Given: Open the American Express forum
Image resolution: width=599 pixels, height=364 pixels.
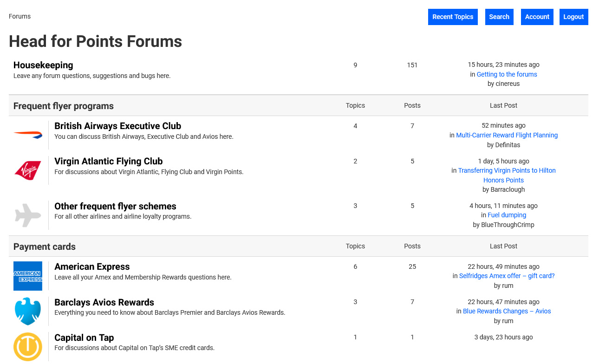Looking at the screenshot, I should coord(92,266).
